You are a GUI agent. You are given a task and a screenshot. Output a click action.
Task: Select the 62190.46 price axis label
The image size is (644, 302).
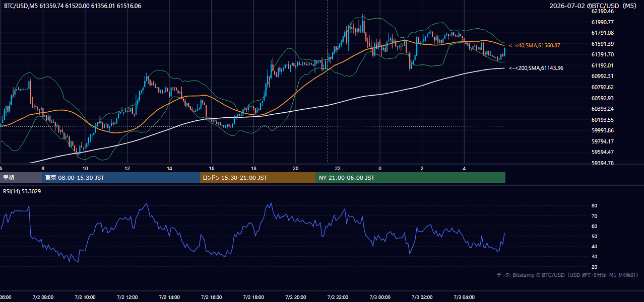pos(602,11)
